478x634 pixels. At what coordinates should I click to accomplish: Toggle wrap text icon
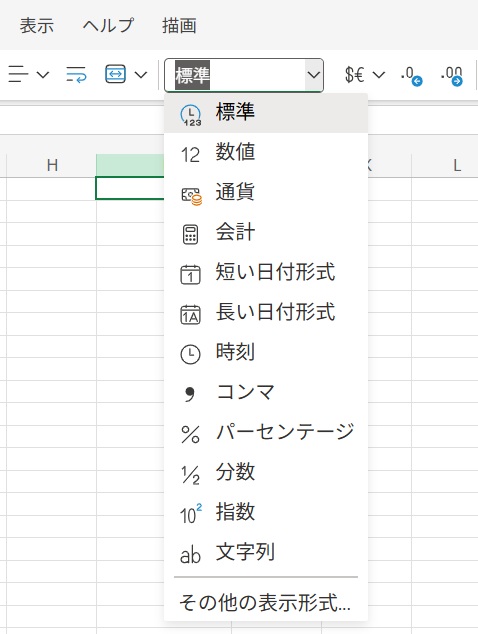(76, 75)
